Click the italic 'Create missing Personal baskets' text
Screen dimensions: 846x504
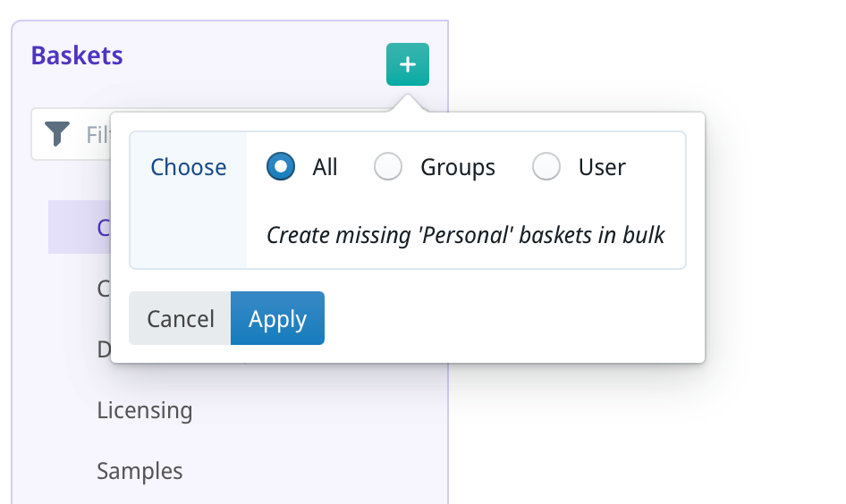pyautogui.click(x=466, y=235)
